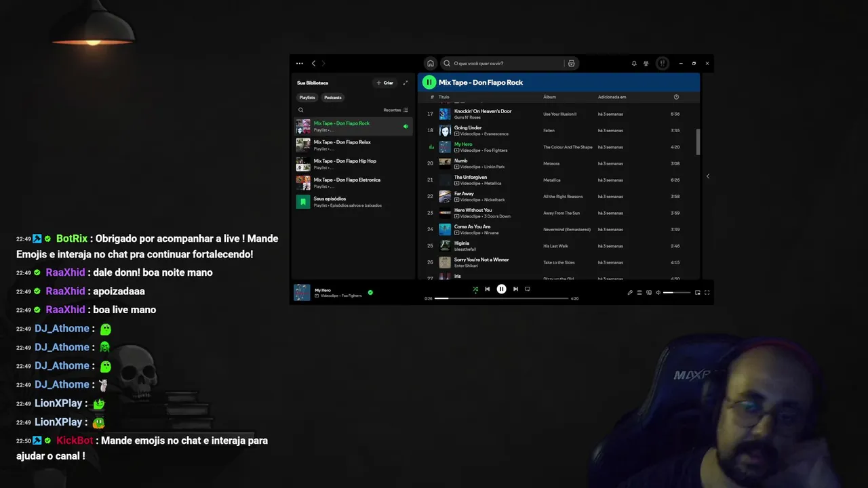Open playlist Mix Tape - Don Fiapo Rock
The image size is (868, 488).
pos(353,126)
